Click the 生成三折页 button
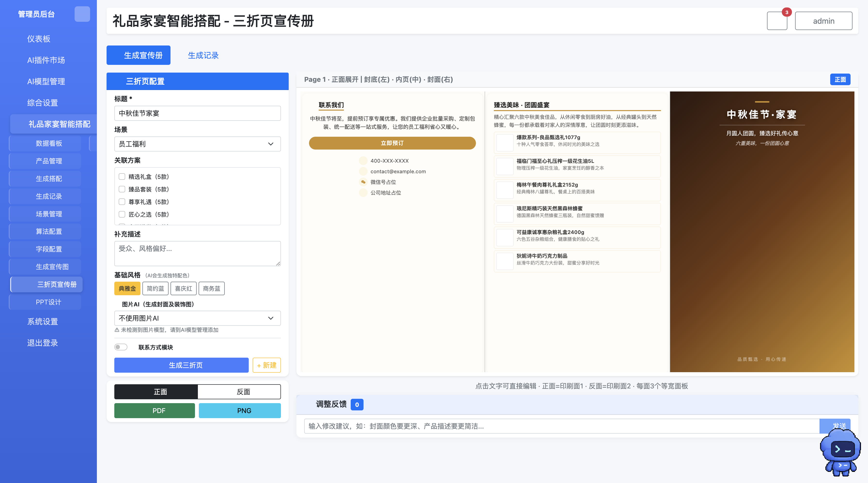The image size is (868, 483). point(181,365)
